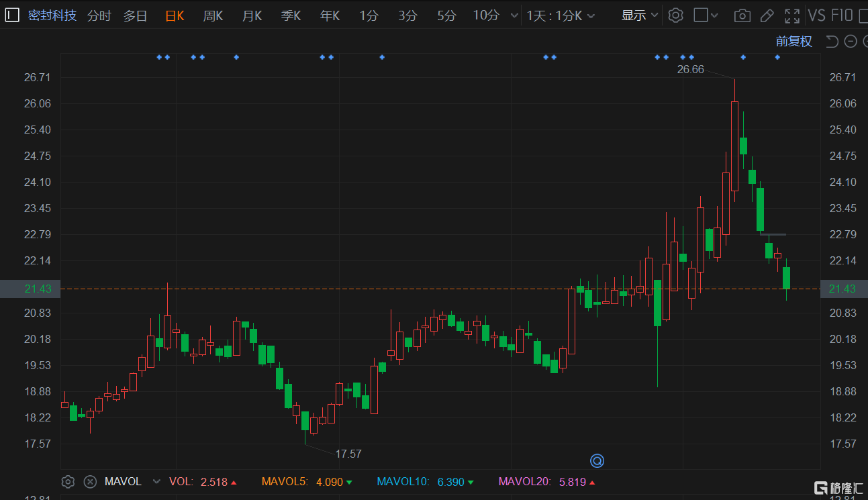Select the layout square icon
The image size is (868, 500).
pos(701,15)
